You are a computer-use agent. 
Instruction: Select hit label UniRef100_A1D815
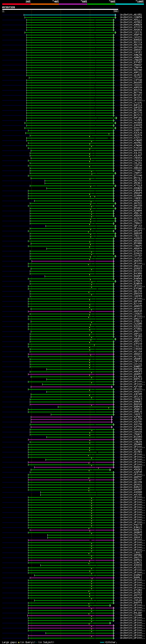coord(131,239)
